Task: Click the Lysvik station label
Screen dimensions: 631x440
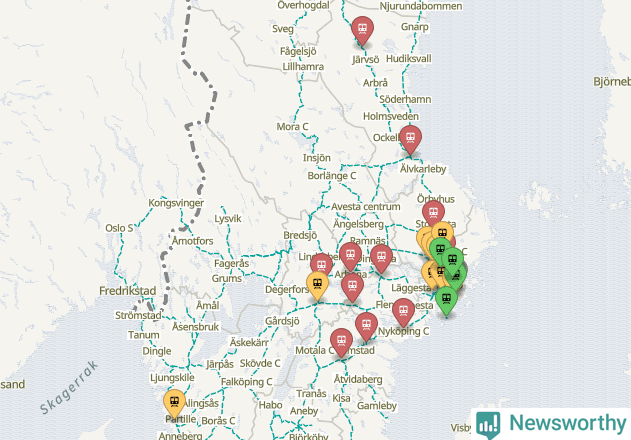Action: pyautogui.click(x=228, y=219)
